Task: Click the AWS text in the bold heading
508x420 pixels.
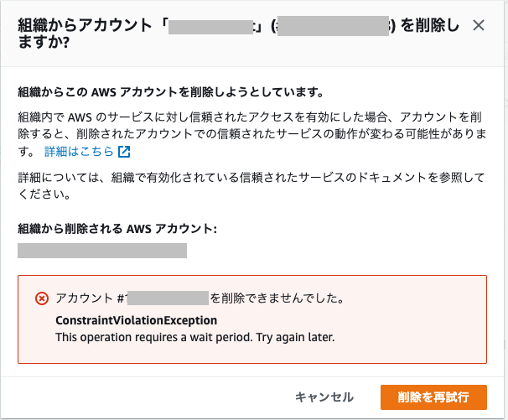Action: tap(104, 93)
